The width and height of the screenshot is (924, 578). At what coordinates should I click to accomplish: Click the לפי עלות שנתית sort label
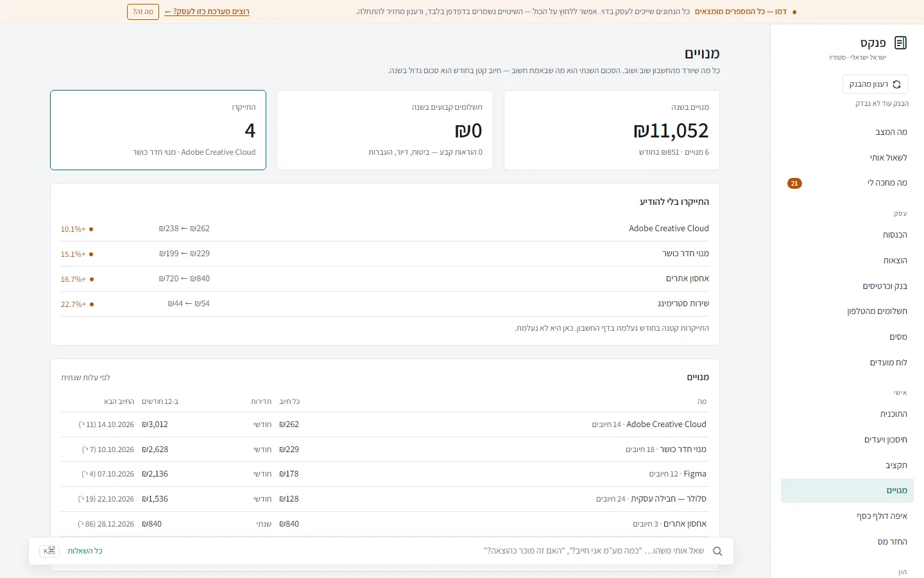[85, 378]
